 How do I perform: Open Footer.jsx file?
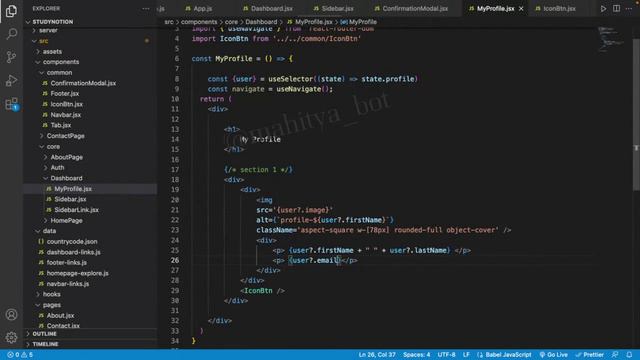tap(64, 94)
